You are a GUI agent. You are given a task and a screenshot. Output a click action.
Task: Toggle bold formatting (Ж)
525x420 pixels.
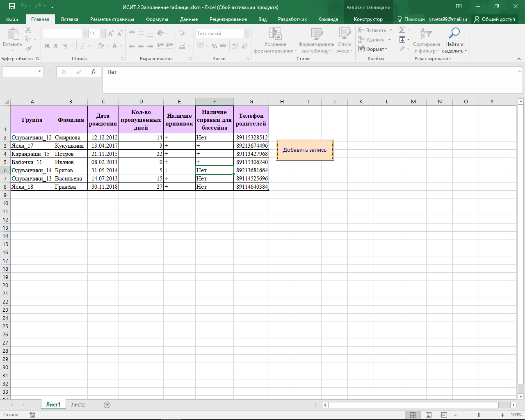[x=47, y=46]
